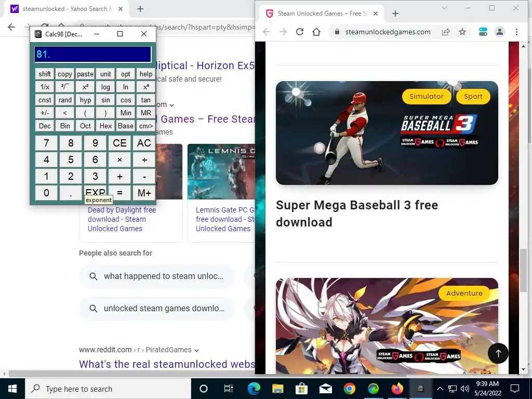Open File Explorer from taskbar
Image resolution: width=532 pixels, height=399 pixels.
[x=277, y=389]
